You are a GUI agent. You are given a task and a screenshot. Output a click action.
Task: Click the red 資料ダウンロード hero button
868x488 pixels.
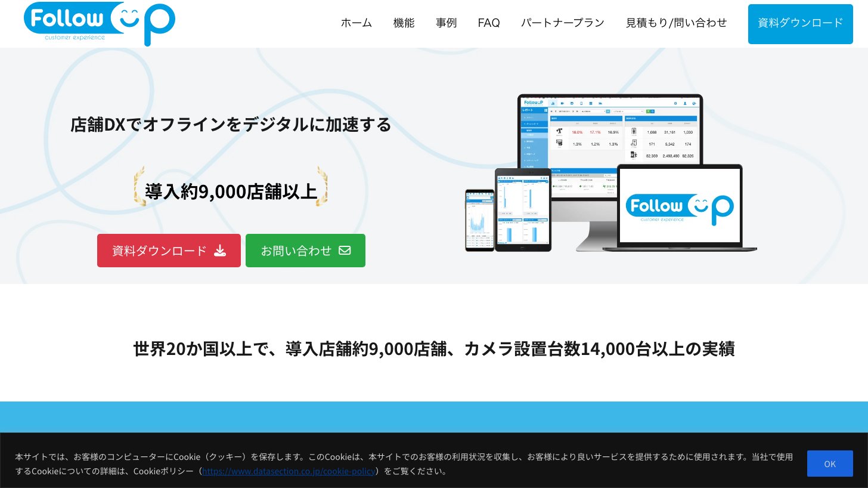(x=169, y=251)
